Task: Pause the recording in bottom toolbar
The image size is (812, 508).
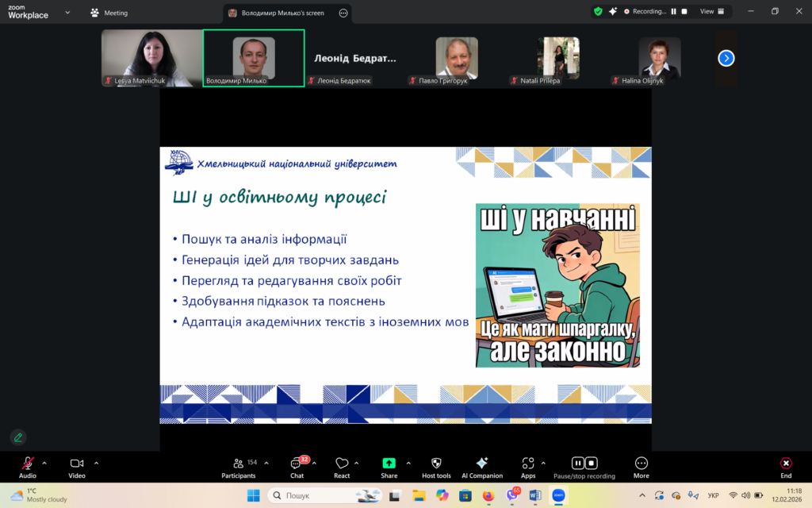Action: pos(578,463)
